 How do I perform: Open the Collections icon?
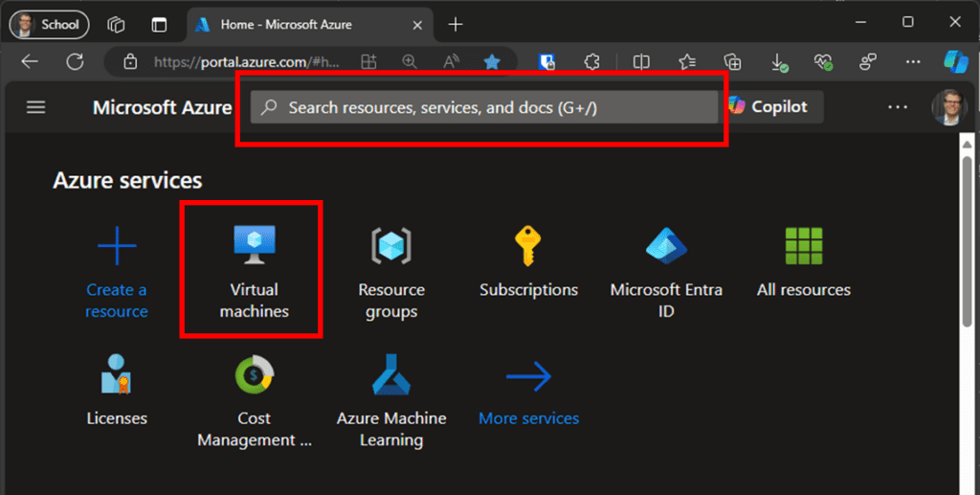732,61
